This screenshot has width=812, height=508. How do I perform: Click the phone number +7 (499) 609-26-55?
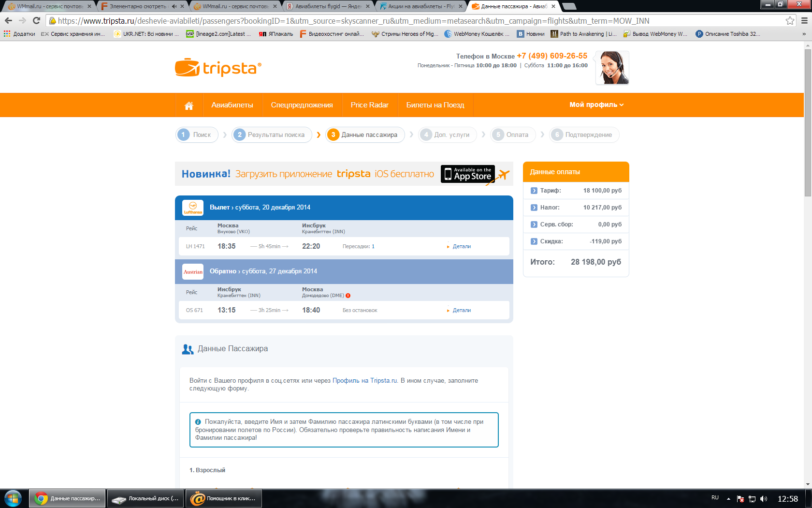tap(552, 56)
